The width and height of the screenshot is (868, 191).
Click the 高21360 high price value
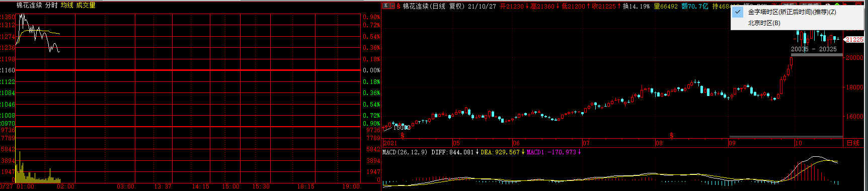pos(542,6)
